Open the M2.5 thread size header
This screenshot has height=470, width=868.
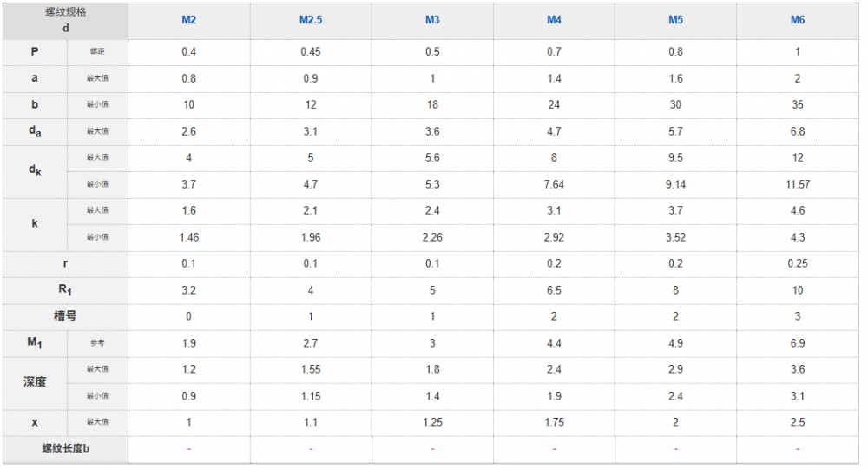[x=311, y=20]
